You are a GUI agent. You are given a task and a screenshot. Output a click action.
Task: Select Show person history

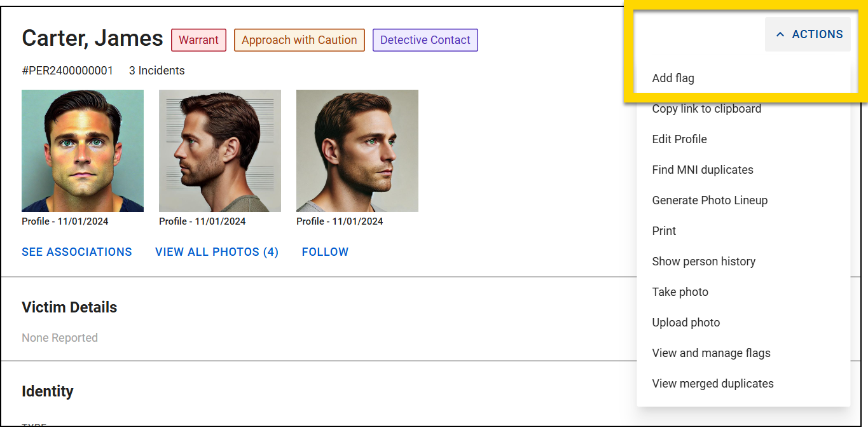704,261
